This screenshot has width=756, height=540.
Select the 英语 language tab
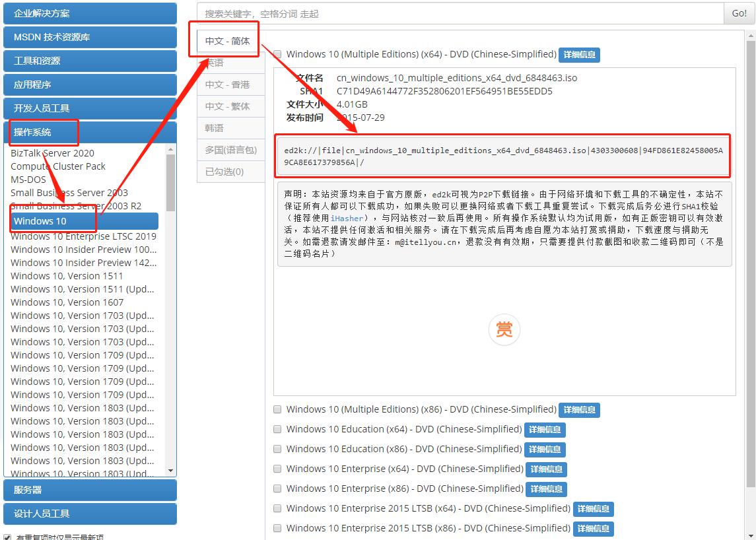231,63
